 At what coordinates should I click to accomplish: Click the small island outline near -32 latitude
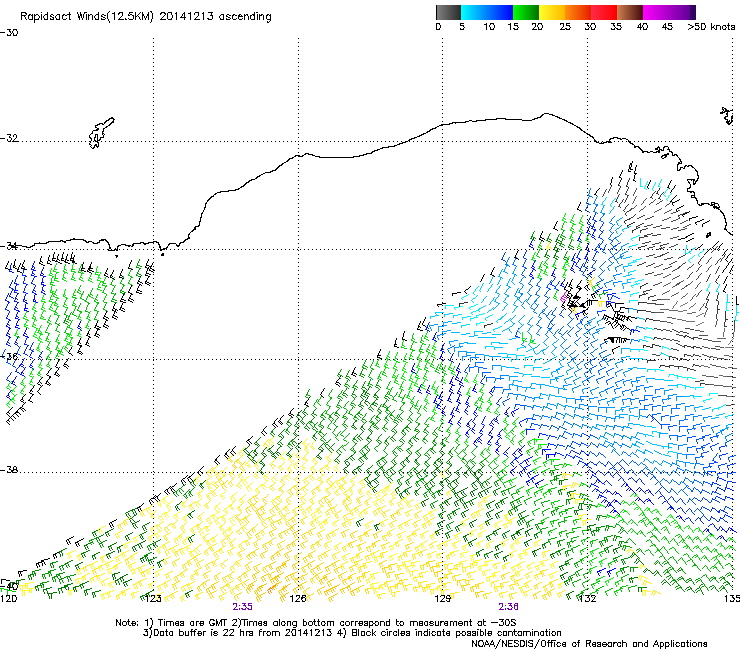point(101,133)
